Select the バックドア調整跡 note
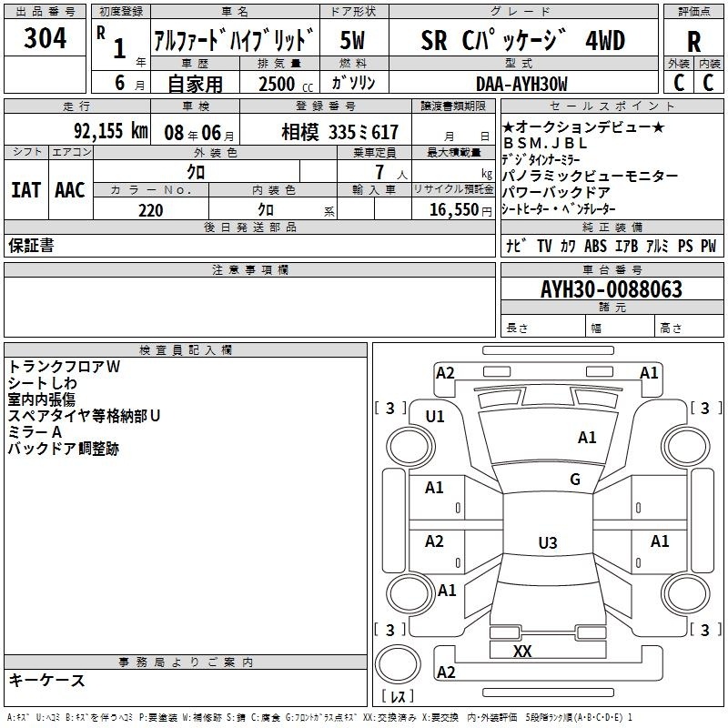Screen dimensions: 728x728 [64, 449]
